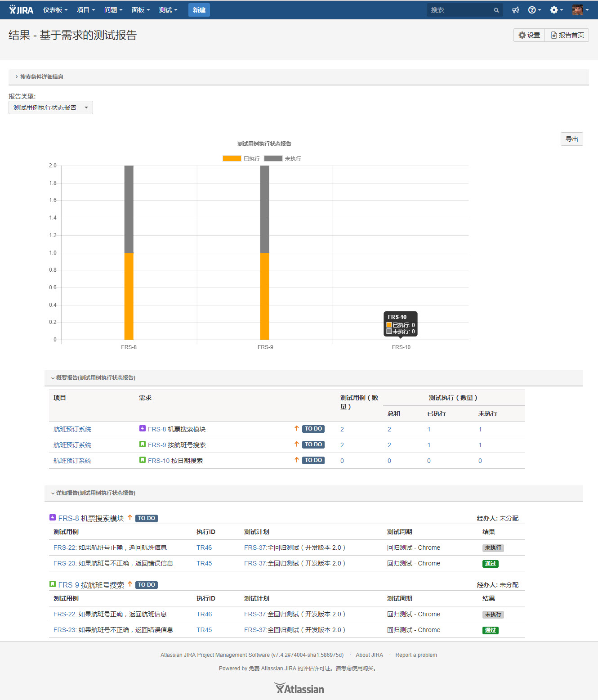
Task: Click priority arrow in FRS-9 detail heading
Action: click(x=130, y=584)
